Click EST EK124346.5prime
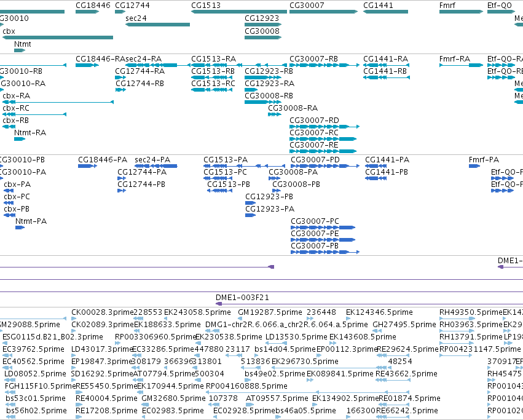 point(379,312)
